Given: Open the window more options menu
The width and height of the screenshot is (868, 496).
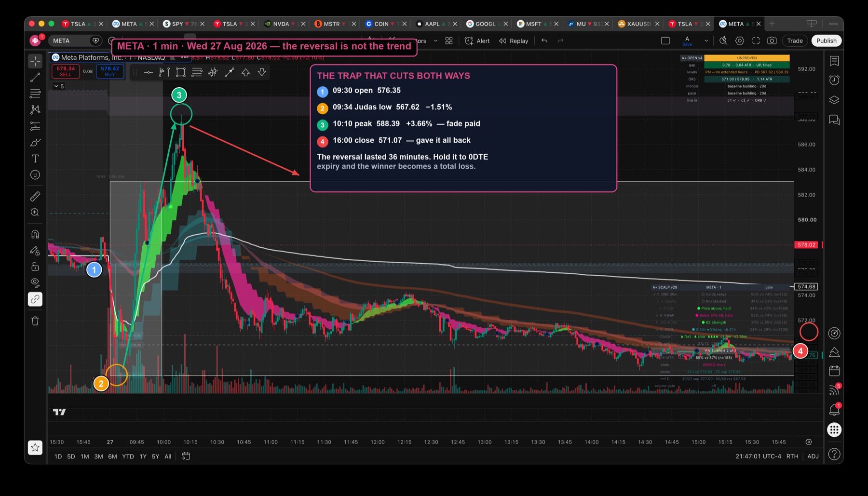Looking at the screenshot, I should pyautogui.click(x=833, y=24).
